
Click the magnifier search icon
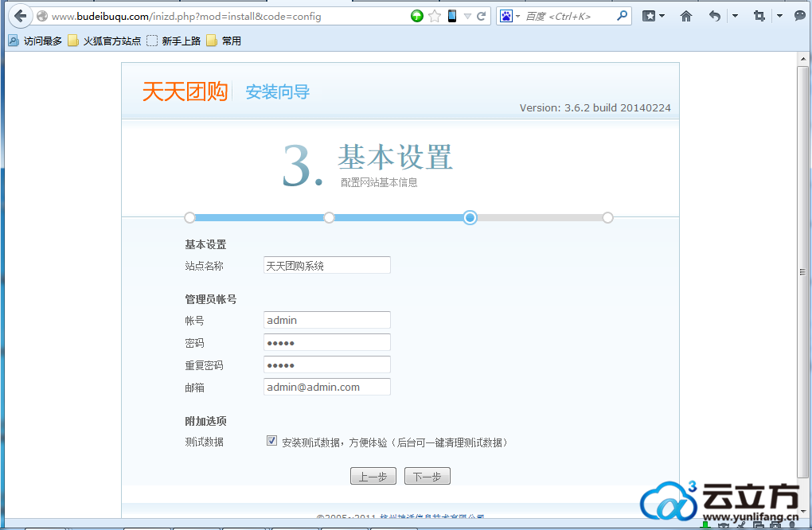pos(622,16)
